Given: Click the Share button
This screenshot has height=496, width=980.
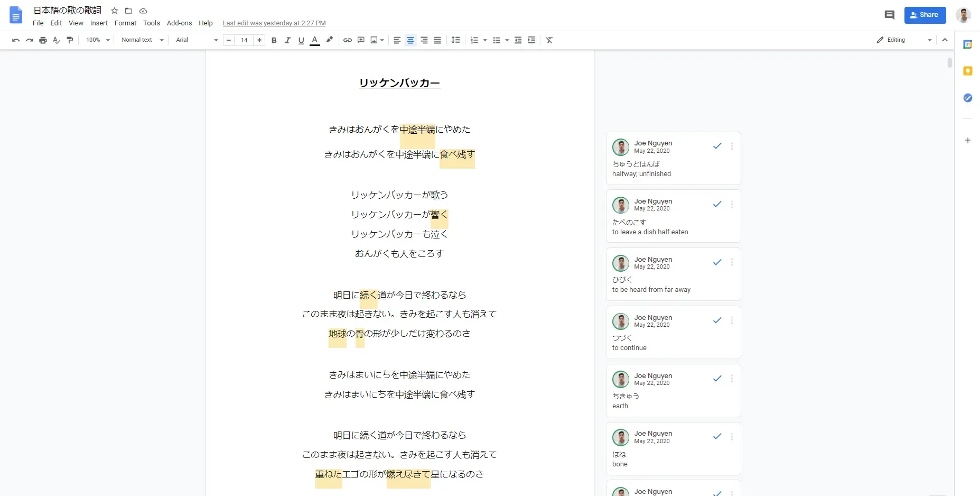Looking at the screenshot, I should point(925,15).
